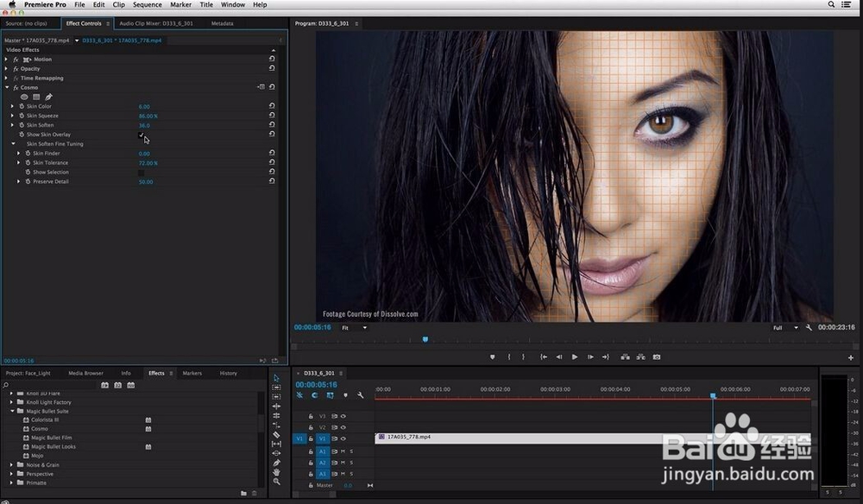The height and width of the screenshot is (504, 863).
Task: Step back one frame
Action: pyautogui.click(x=559, y=357)
